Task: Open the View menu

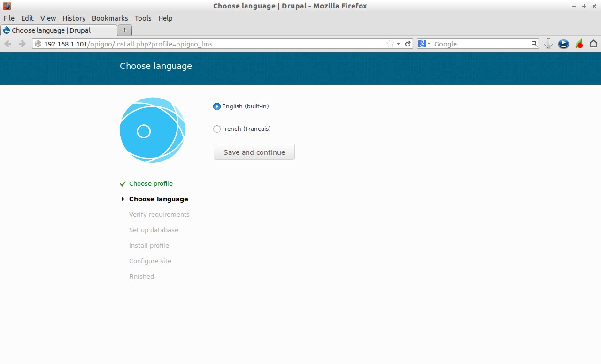Action: coord(48,18)
